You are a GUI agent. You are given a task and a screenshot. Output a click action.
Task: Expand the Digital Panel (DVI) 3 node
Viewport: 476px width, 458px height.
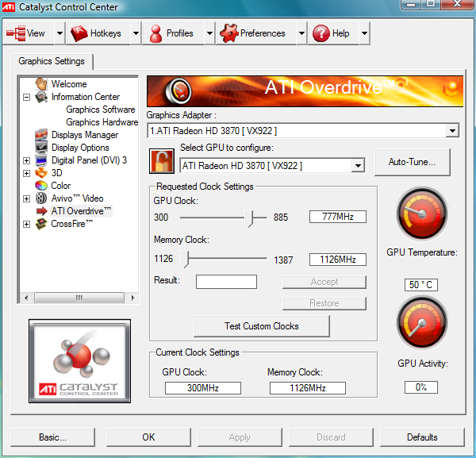(27, 160)
